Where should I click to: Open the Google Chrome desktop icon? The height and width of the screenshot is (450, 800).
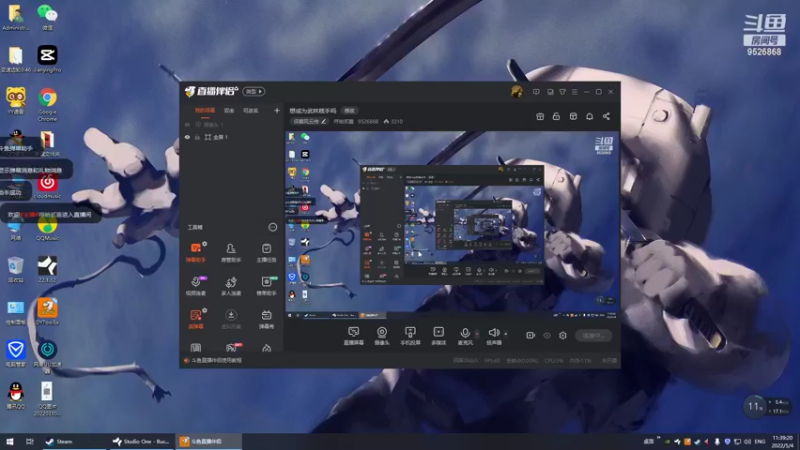pyautogui.click(x=47, y=104)
